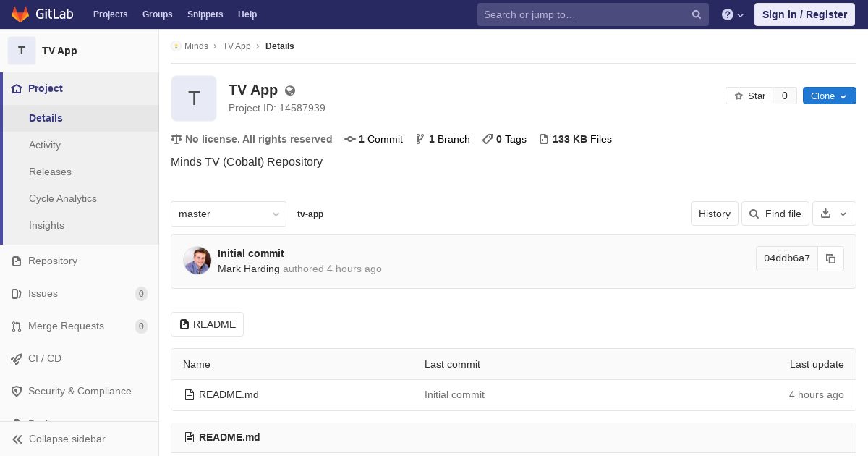Click the Merge Requests icon in sidebar
This screenshot has height=456, width=868.
pyautogui.click(x=17, y=326)
